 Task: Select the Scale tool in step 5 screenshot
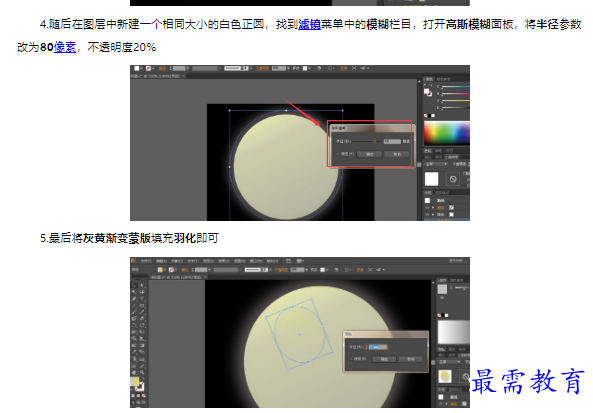142,325
